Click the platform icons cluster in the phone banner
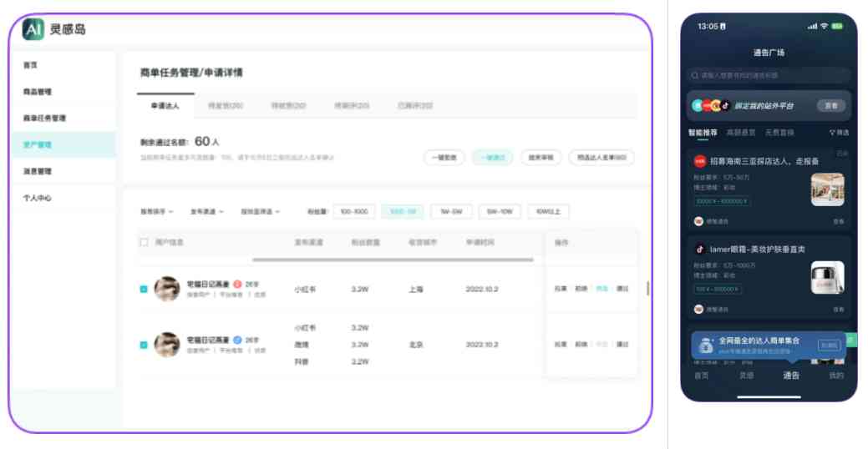This screenshot has width=868, height=449. [711, 106]
